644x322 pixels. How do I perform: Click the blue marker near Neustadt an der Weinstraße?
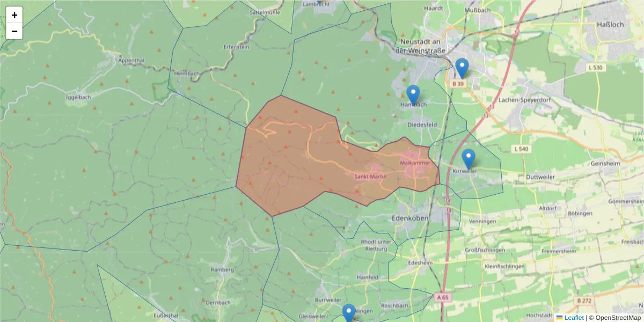tap(463, 65)
